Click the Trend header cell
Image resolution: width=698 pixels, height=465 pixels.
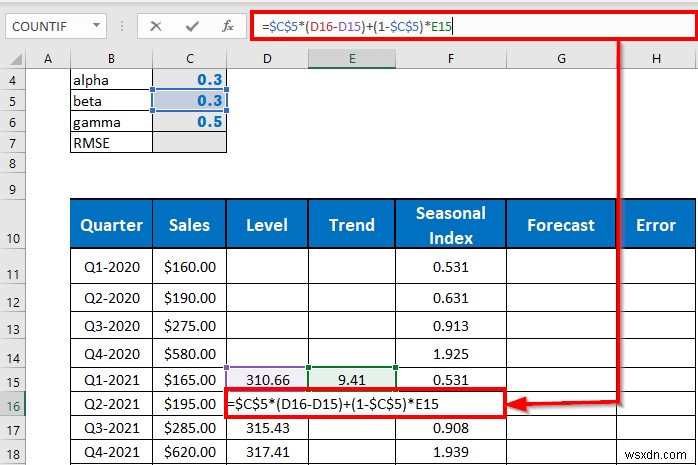coord(352,224)
